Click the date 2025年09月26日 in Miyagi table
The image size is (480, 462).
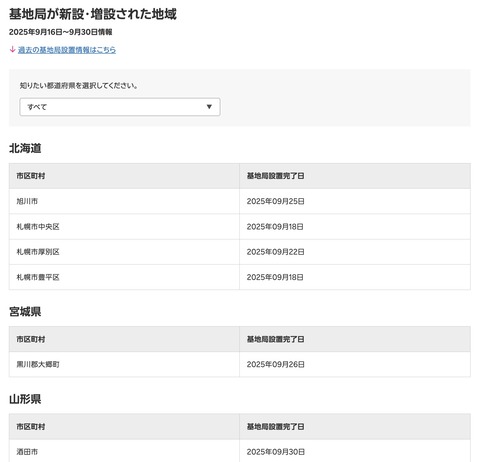click(275, 364)
